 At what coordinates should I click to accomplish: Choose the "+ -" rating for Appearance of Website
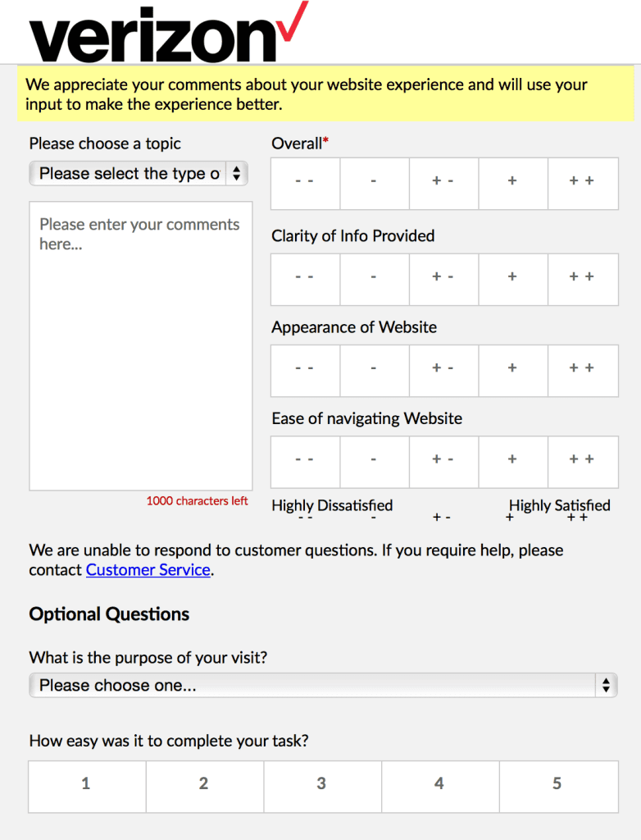pyautogui.click(x=443, y=371)
